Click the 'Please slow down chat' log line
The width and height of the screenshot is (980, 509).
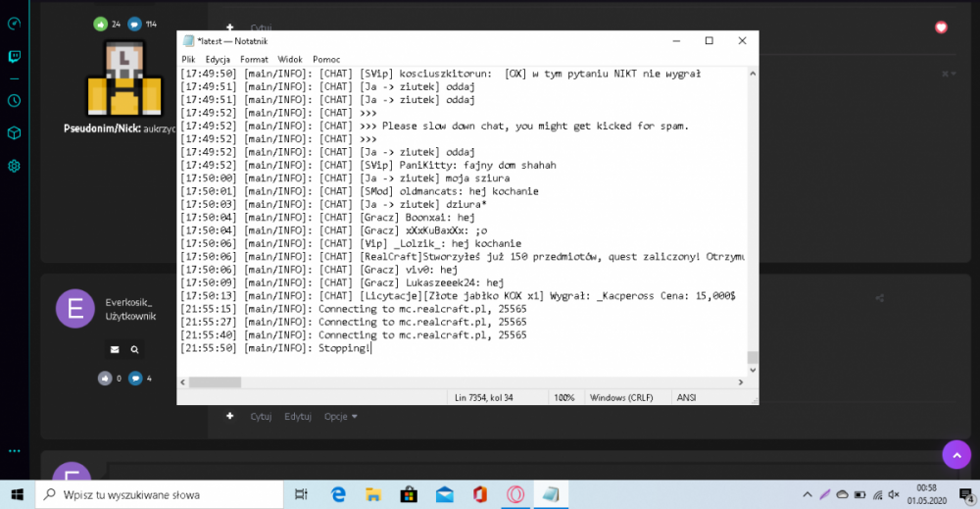coord(434,126)
